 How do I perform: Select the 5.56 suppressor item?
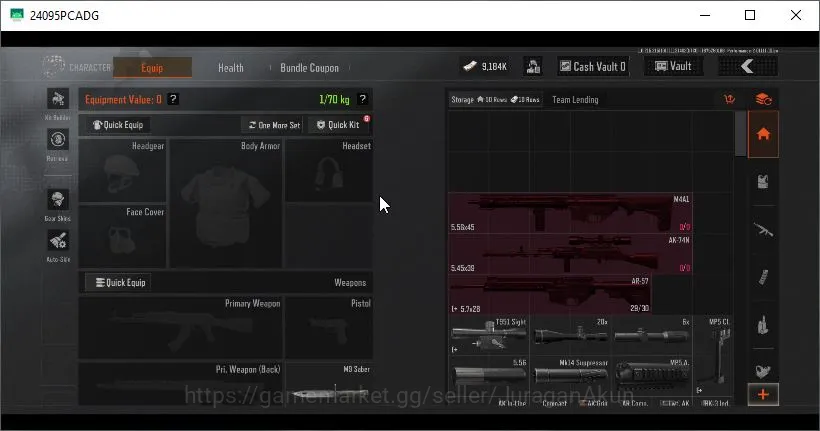tap(488, 376)
